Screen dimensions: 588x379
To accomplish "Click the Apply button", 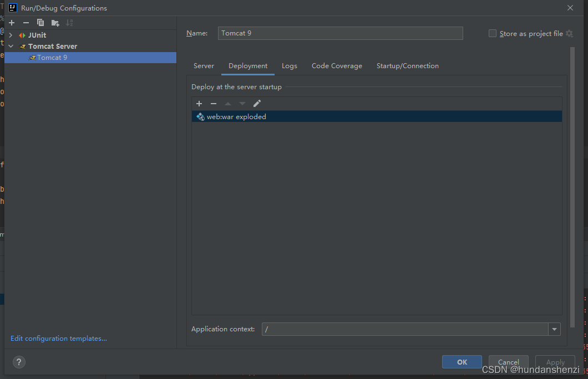I will tap(555, 362).
